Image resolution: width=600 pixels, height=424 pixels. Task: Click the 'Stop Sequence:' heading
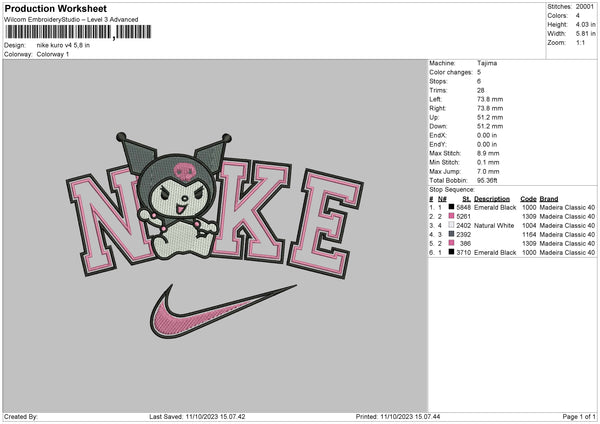pos(452,189)
